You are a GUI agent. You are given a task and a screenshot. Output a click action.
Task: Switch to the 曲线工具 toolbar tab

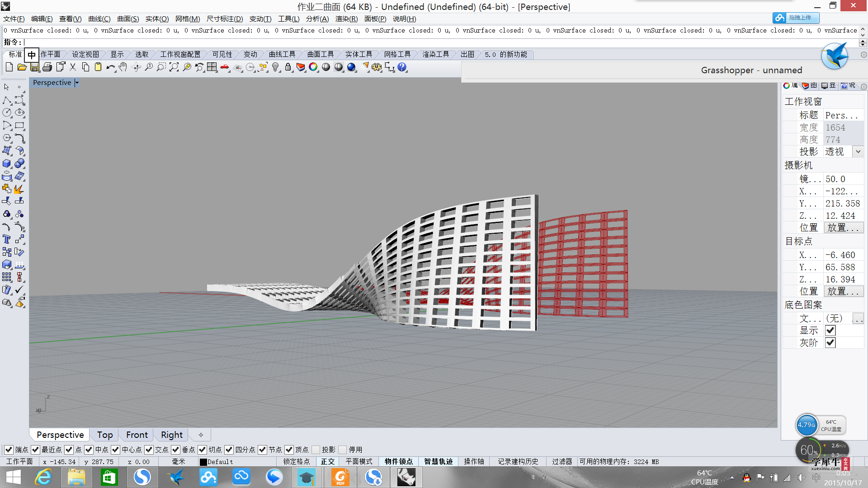point(282,54)
